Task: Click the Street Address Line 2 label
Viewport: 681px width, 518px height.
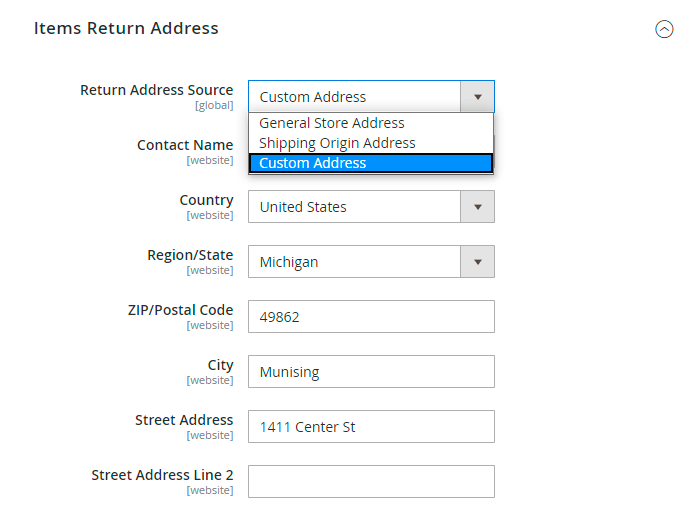Action: tap(162, 475)
